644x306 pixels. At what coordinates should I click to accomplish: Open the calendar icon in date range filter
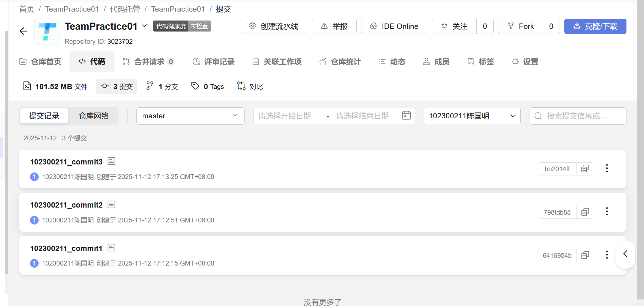click(406, 116)
